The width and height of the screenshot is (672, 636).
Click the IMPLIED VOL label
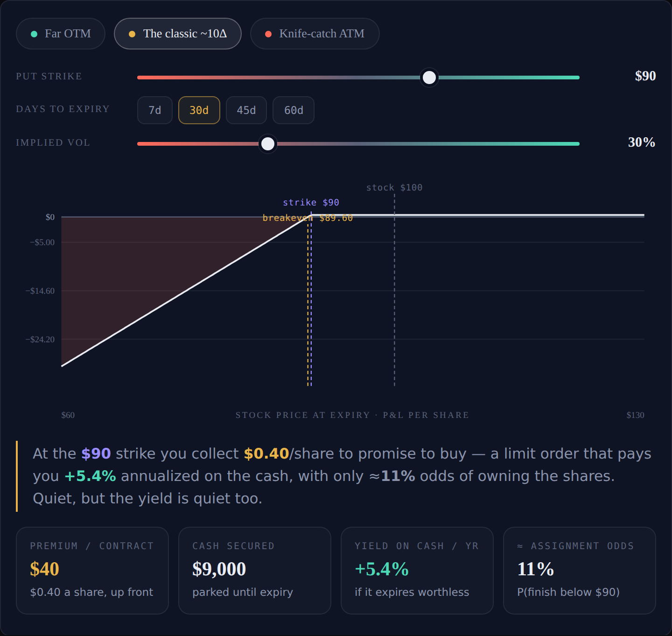(53, 142)
